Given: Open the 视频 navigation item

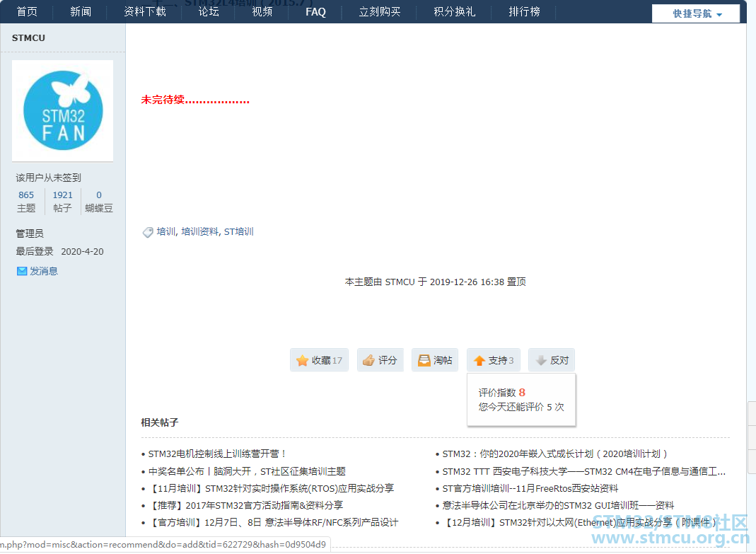Looking at the screenshot, I should 262,11.
